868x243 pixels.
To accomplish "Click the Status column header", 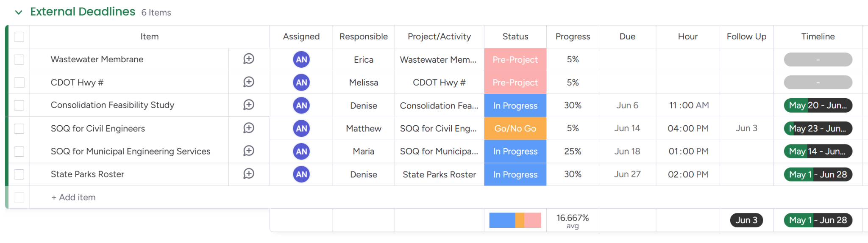I will pyautogui.click(x=515, y=37).
